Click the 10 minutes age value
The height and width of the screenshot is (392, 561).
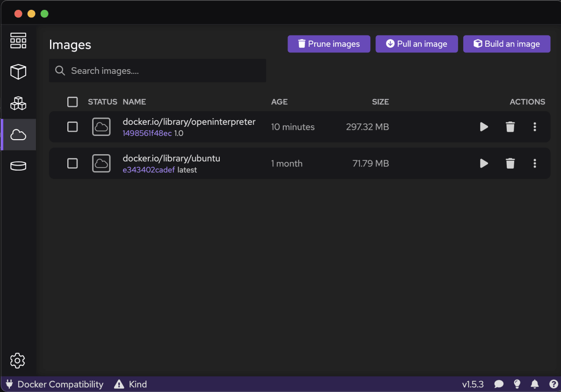(x=293, y=127)
